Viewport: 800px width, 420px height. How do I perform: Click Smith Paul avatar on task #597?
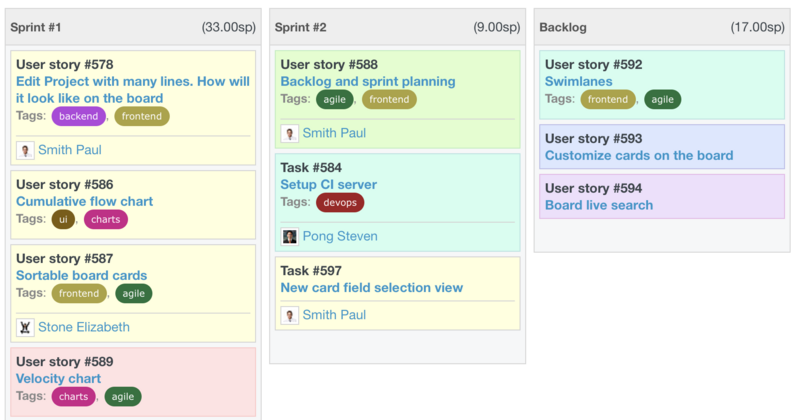click(x=290, y=315)
